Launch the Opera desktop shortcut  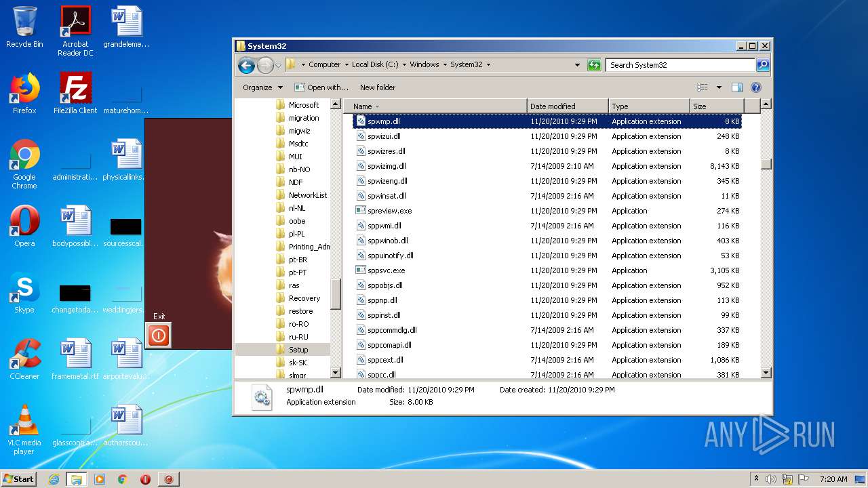(x=24, y=226)
